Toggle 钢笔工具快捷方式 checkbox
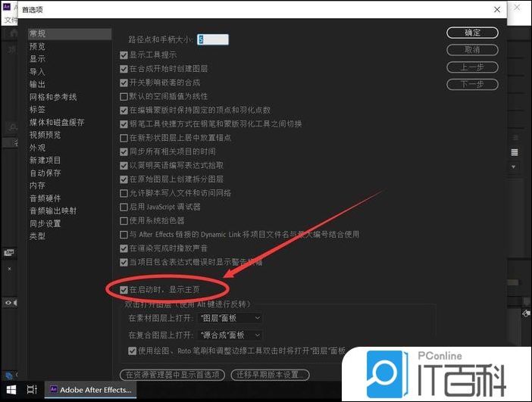This screenshot has width=532, height=402. (x=124, y=124)
